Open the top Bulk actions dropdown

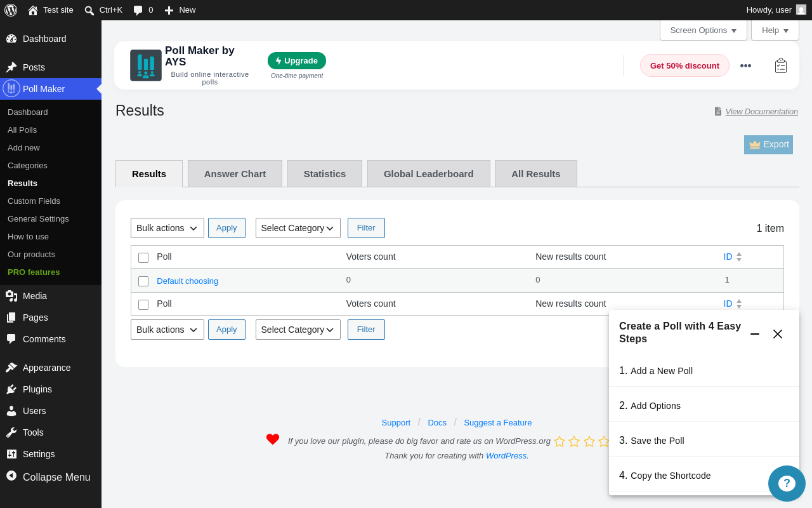point(167,228)
